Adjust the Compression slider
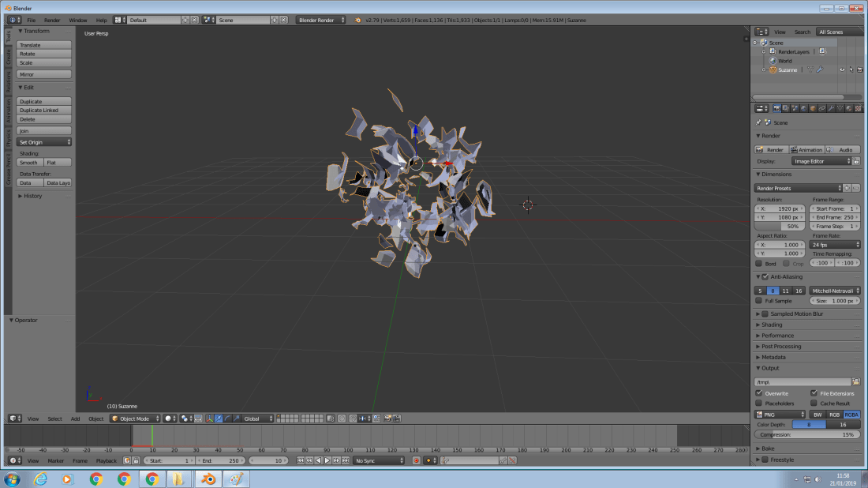 pyautogui.click(x=806, y=434)
